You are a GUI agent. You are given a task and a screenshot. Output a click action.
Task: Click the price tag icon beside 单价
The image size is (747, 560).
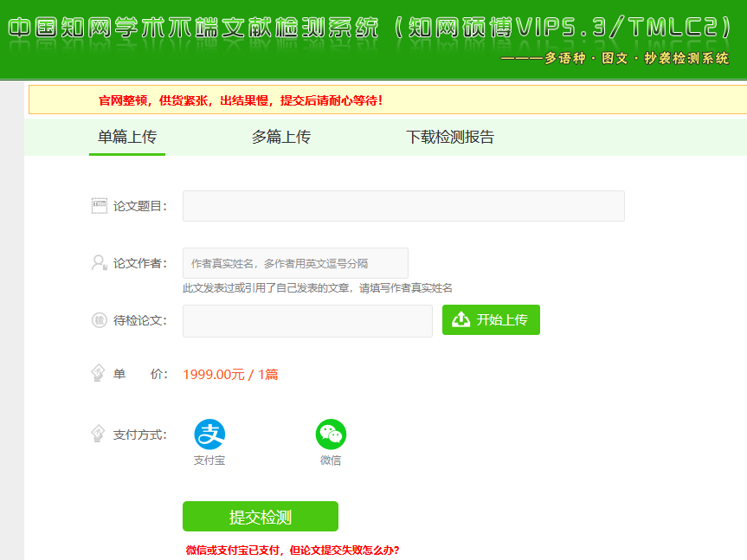coord(98,373)
